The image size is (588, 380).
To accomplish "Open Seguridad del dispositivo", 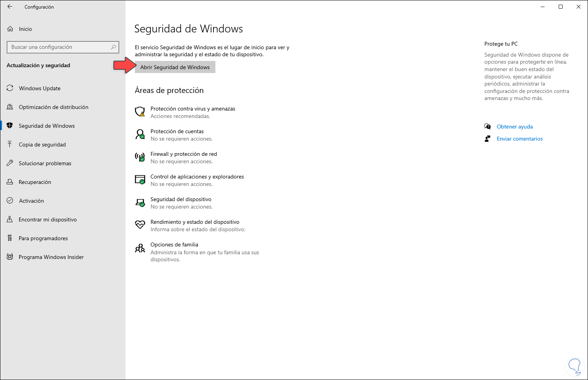I will point(181,199).
